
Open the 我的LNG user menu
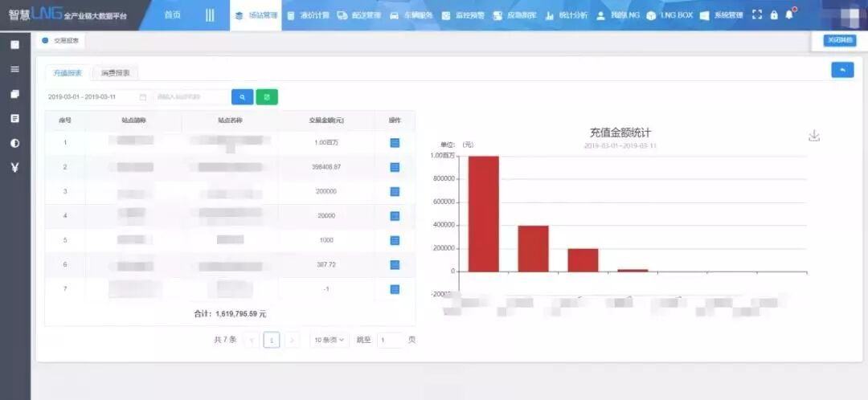[618, 15]
